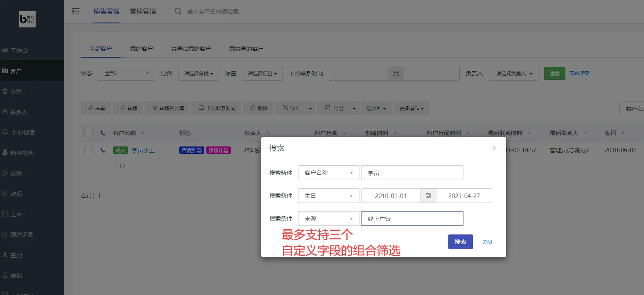Open 合同 in the sidebar
644x295 pixels.
[x=32, y=173]
